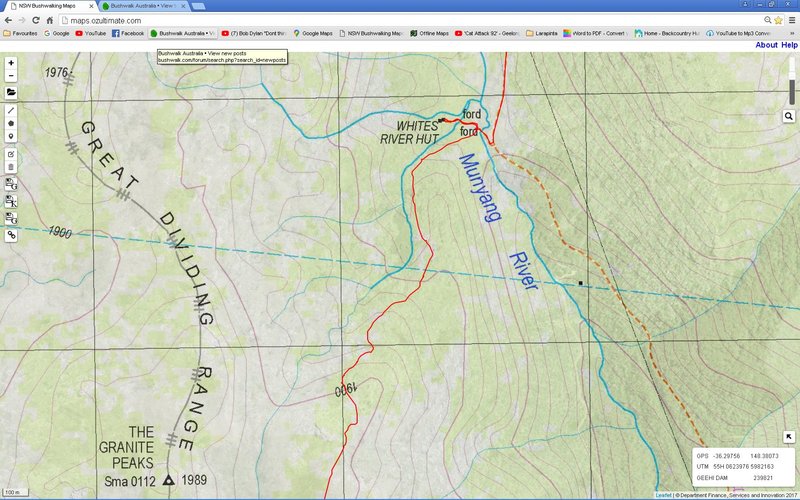Image resolution: width=800 pixels, height=500 pixels.
Task: Activate the delete layers trash tool
Action: [11, 167]
